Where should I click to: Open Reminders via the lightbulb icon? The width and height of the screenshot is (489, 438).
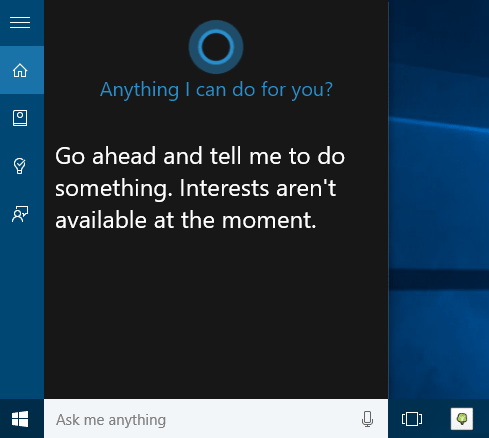[20, 166]
